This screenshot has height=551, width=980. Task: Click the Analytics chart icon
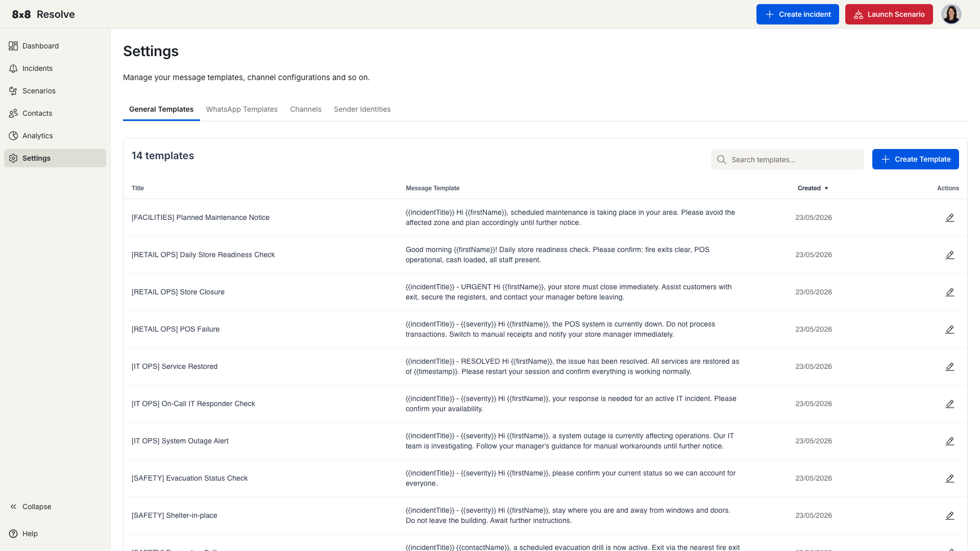tap(13, 136)
